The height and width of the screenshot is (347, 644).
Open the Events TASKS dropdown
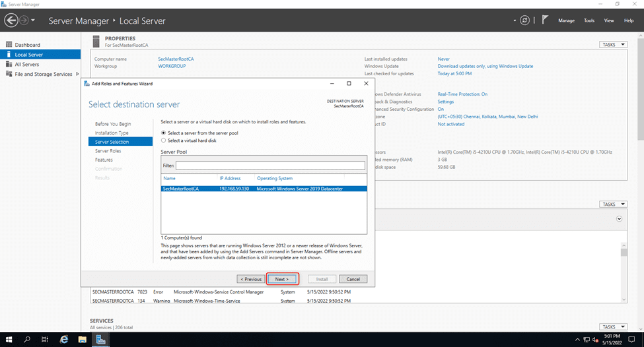(x=613, y=204)
